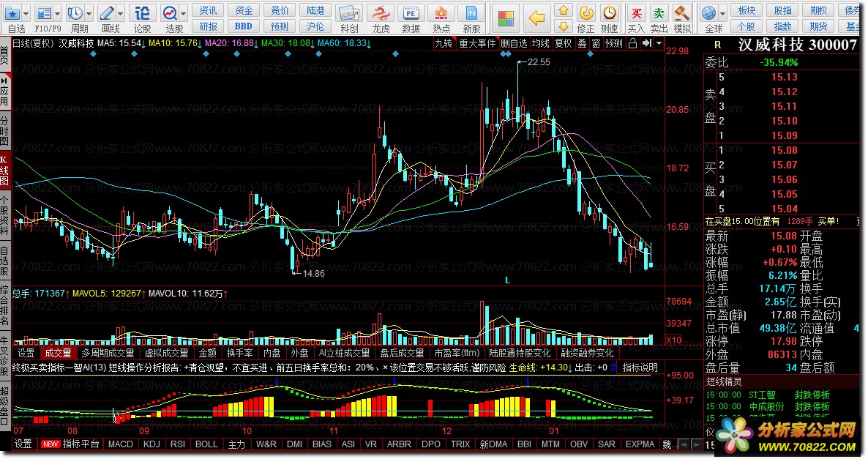Click the yellow down arrow icon
This screenshot has height=459, width=868.
coord(564,26)
